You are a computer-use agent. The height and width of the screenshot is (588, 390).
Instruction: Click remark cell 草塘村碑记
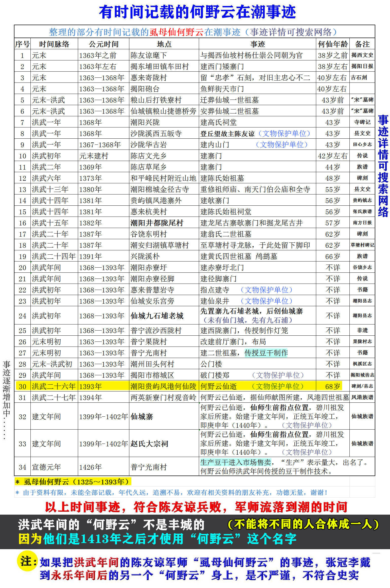pyautogui.click(x=362, y=245)
